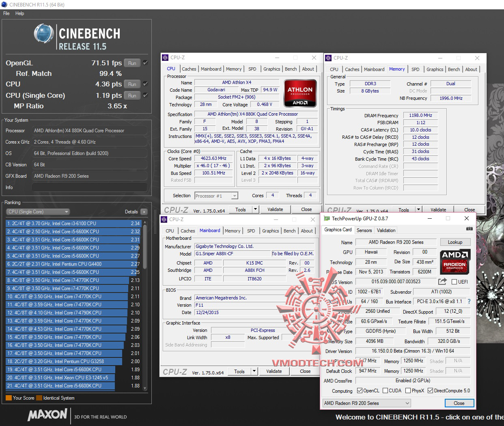Click the DRAM Frequency value 1198.0 MHz

click(x=420, y=115)
